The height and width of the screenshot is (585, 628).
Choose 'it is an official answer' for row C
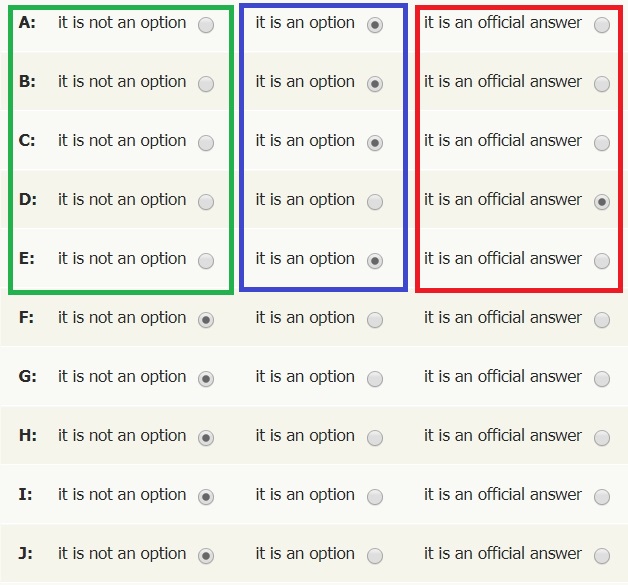pos(602,144)
